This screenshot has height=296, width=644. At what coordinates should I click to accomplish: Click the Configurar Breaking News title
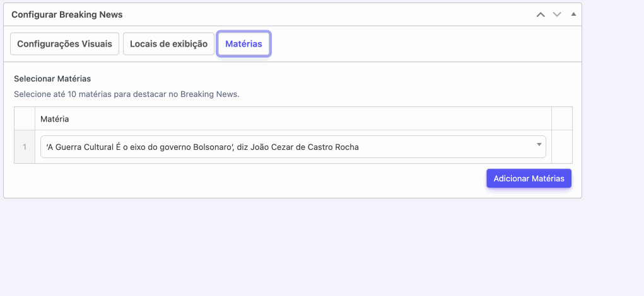coord(67,14)
